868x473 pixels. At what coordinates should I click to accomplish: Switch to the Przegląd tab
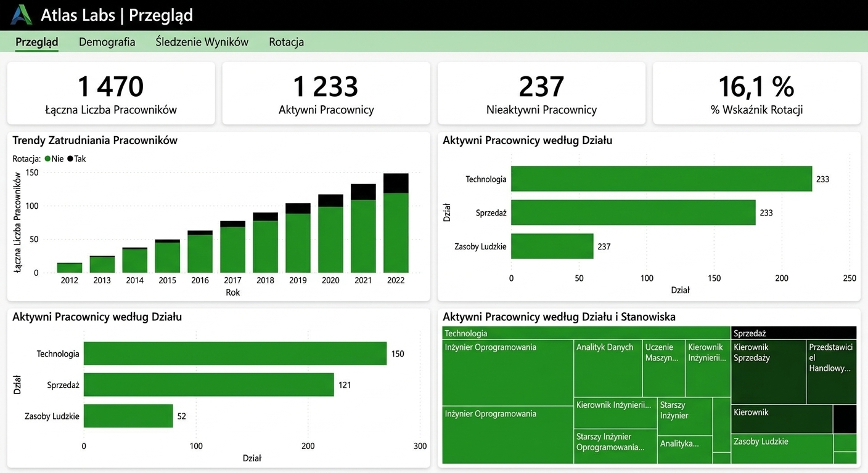click(37, 42)
